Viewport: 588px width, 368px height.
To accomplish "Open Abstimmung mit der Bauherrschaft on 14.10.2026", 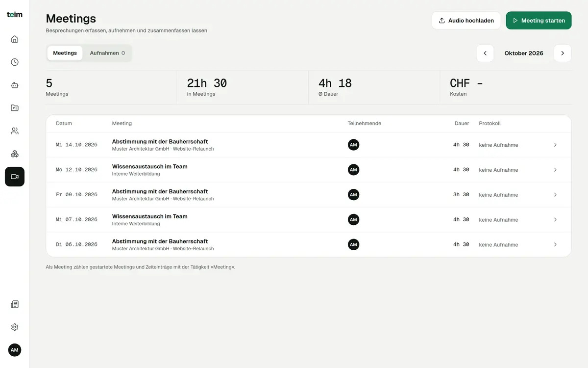I will 160,142.
